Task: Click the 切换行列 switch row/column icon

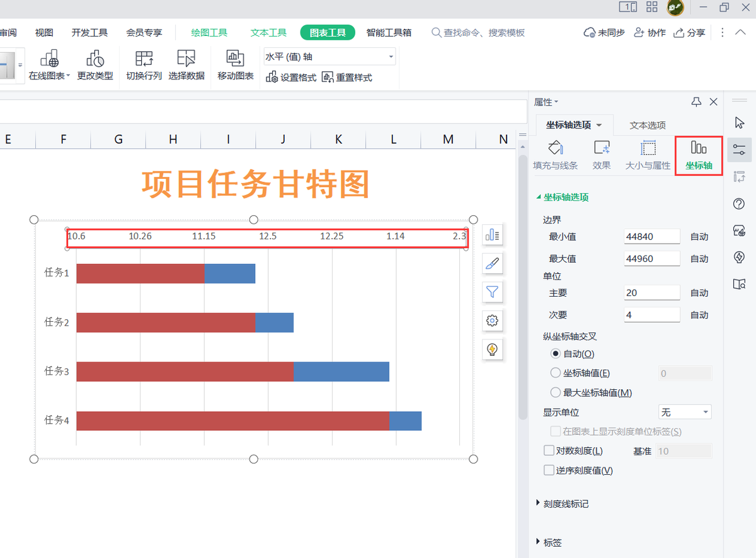Action: tap(144, 59)
